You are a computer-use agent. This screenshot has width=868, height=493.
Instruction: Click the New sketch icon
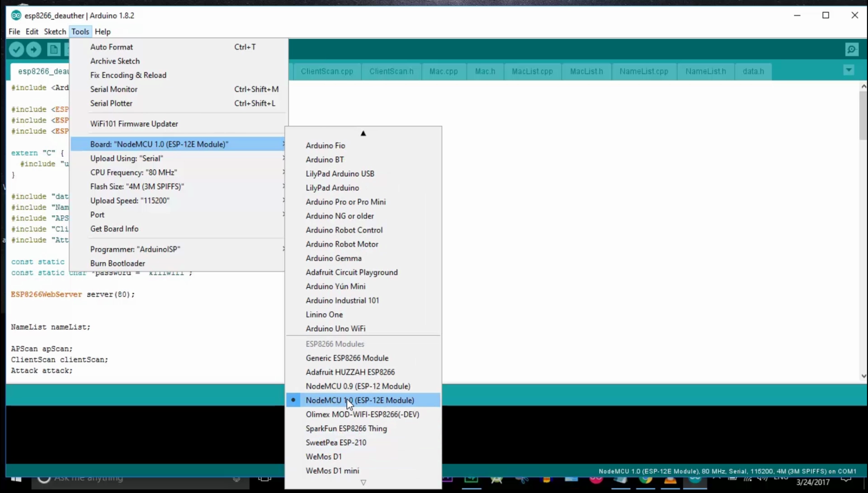tap(53, 49)
